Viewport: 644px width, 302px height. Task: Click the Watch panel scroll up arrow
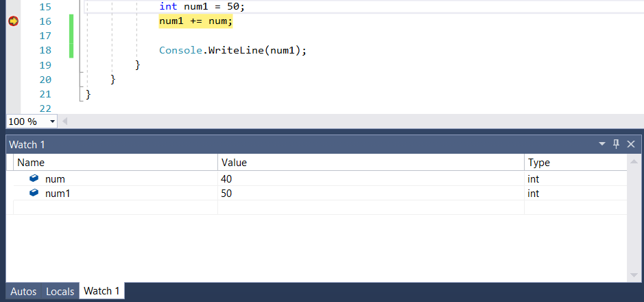[633, 161]
